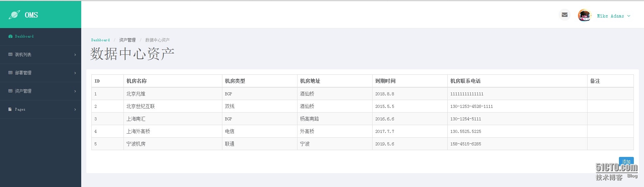Click the 2016.6.6 expiry date
Viewport: 644px width, 187px height.
coord(384,119)
